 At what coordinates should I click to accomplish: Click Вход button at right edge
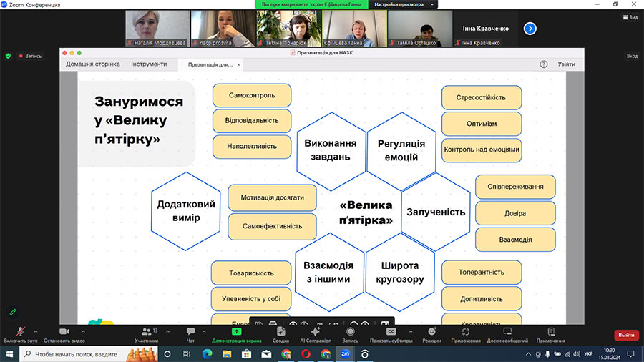click(632, 56)
